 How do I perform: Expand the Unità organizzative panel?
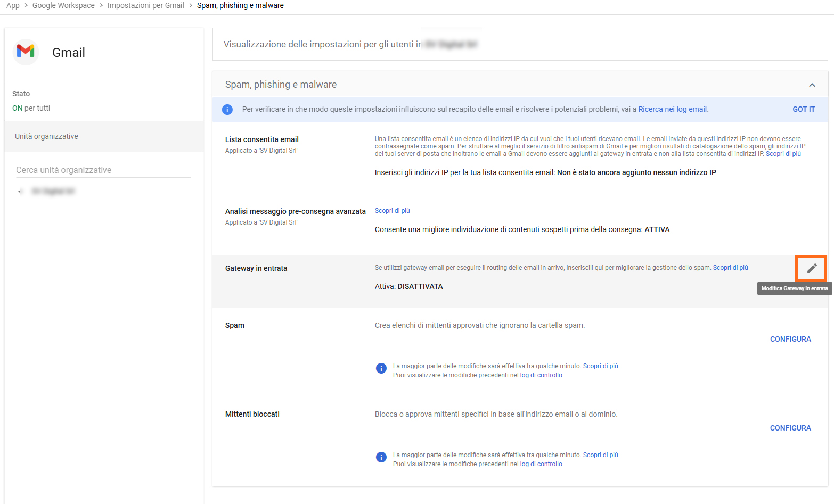tap(47, 136)
